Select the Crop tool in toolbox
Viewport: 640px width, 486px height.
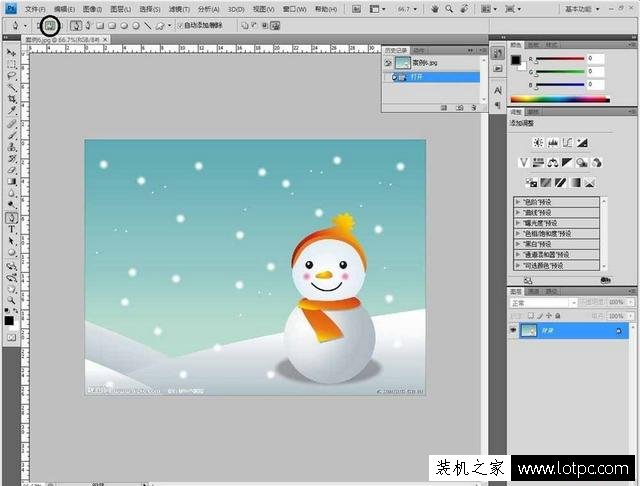pyautogui.click(x=11, y=99)
